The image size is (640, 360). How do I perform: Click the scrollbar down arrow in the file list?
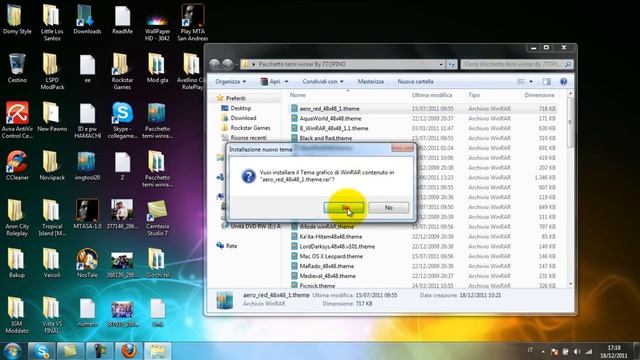point(570,284)
